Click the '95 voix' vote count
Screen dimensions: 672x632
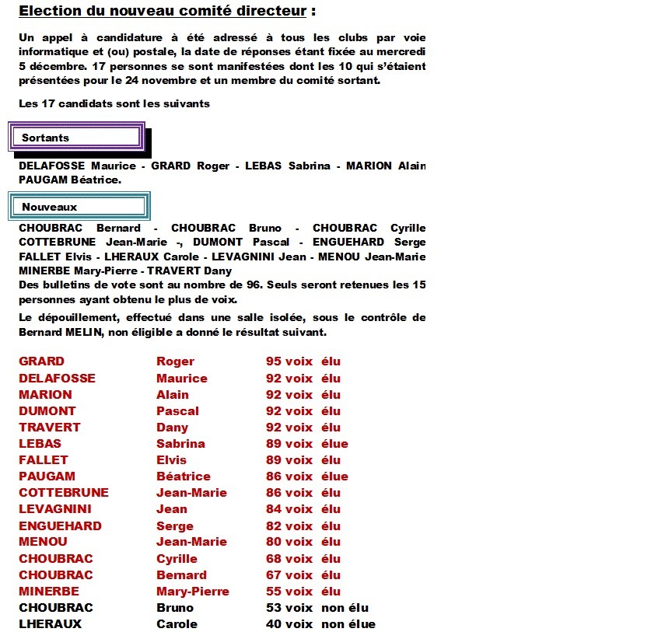pos(289,361)
